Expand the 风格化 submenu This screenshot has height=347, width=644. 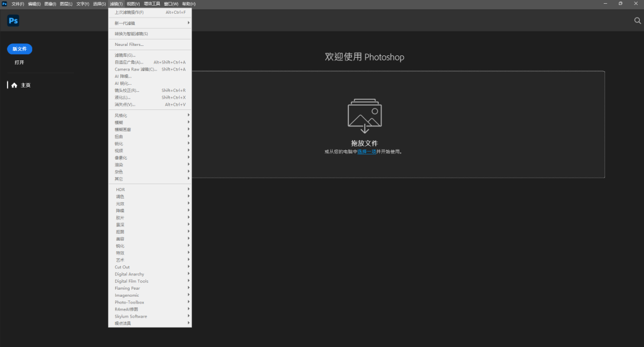[150, 116]
